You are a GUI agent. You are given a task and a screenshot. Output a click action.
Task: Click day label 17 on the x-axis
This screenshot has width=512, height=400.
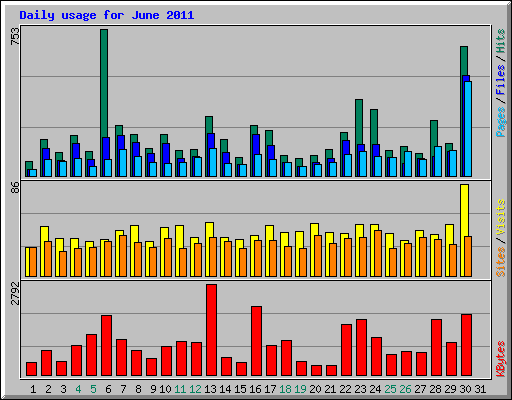[270, 389]
